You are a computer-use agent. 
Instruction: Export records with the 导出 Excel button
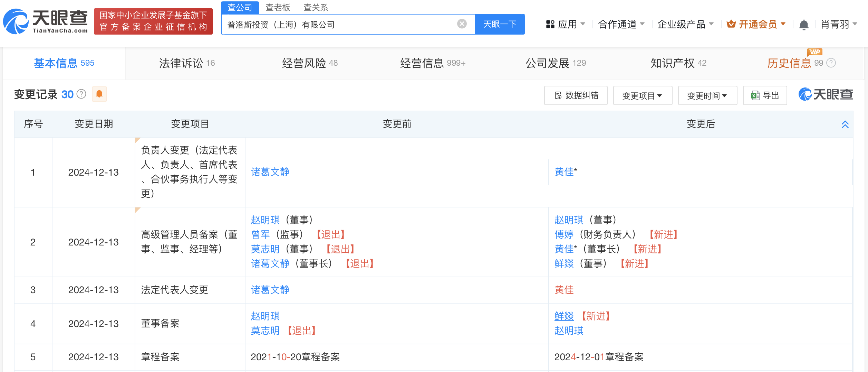pyautogui.click(x=765, y=95)
